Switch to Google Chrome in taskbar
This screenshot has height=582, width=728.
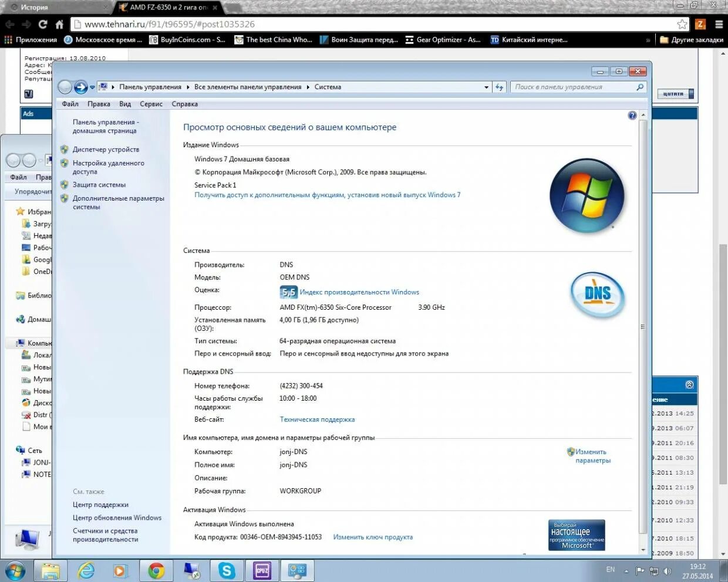click(156, 571)
